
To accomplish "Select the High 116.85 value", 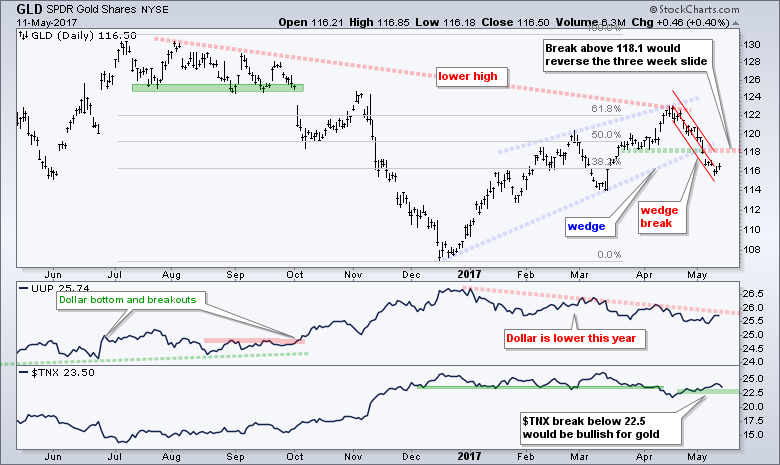I will click(x=379, y=22).
